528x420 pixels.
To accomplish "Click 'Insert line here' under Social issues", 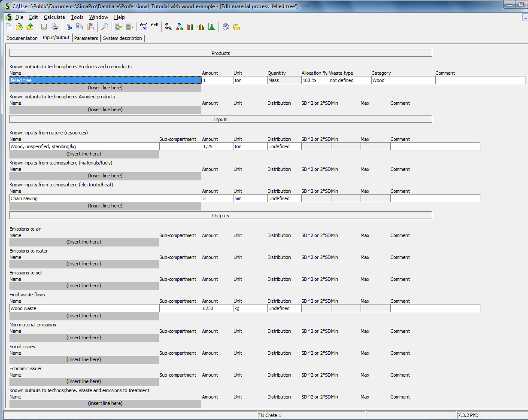I will (x=84, y=359).
